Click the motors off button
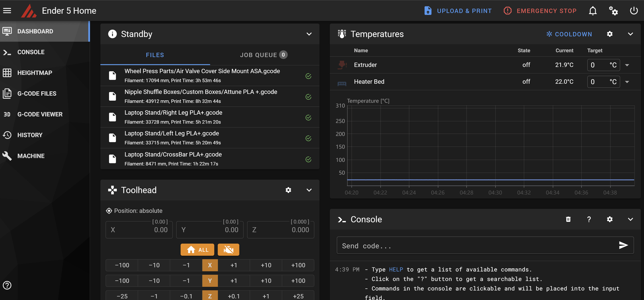The height and width of the screenshot is (300, 644). tap(229, 250)
